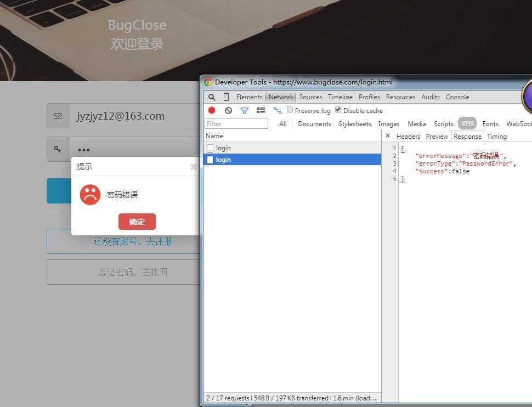The image size is (532, 407).
Task: Click the network Filter text box
Action: click(x=236, y=123)
